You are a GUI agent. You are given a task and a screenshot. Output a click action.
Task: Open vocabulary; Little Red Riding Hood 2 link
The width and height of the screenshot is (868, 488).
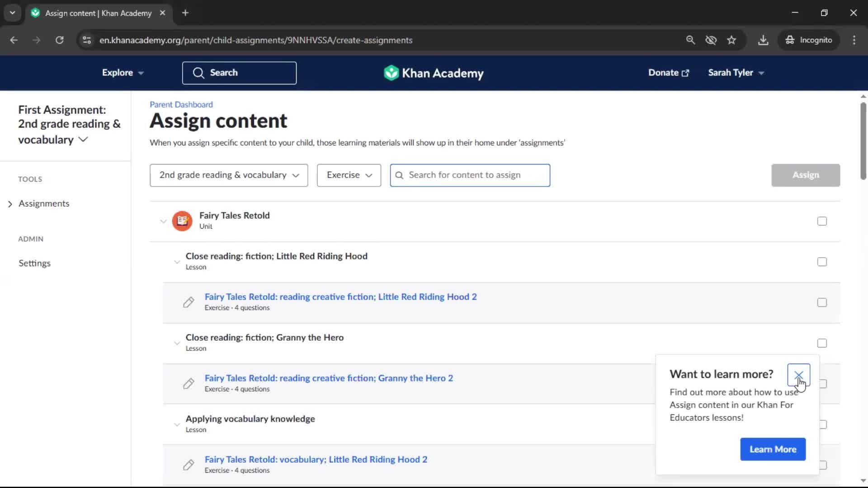pyautogui.click(x=316, y=460)
